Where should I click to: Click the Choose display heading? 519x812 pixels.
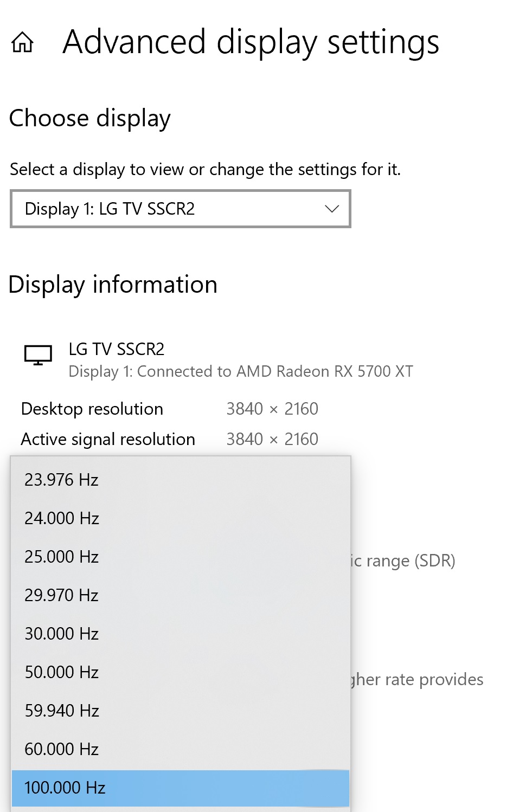click(x=90, y=118)
